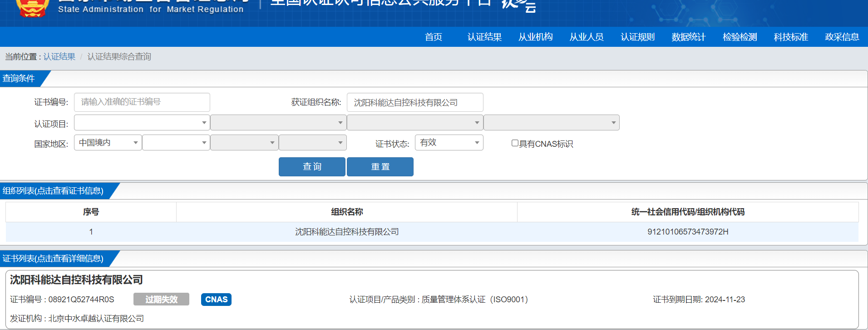Open the fourth 国家地区 region dropdown
Screen dimensions: 868x330
(313, 143)
